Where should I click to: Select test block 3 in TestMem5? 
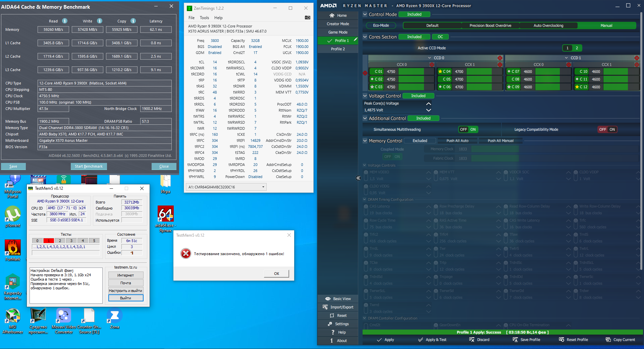pyautogui.click(x=71, y=240)
